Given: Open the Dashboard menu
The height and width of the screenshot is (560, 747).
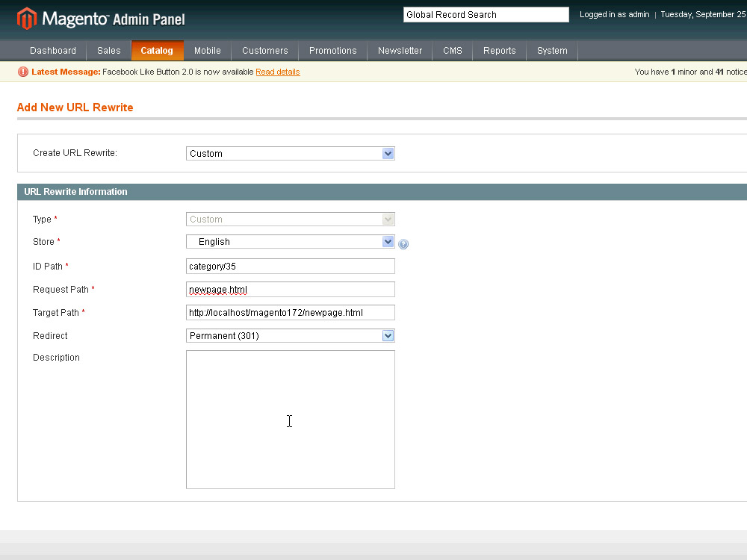Looking at the screenshot, I should click(53, 51).
